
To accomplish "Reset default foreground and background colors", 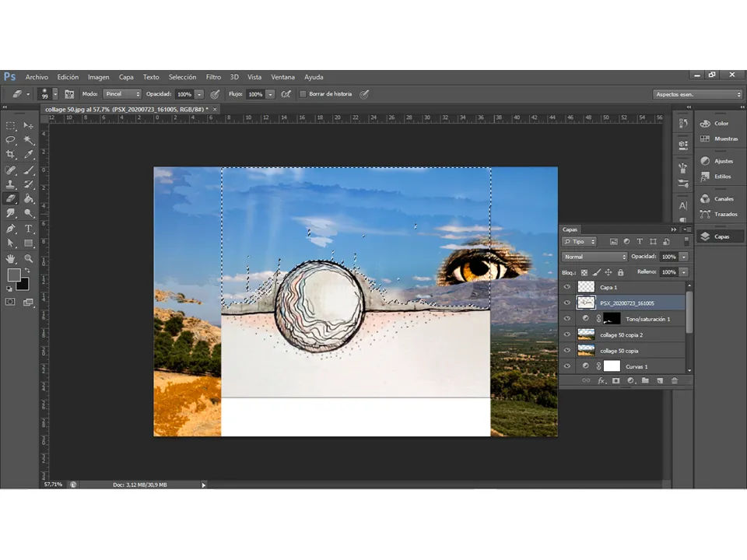I will click(9, 289).
